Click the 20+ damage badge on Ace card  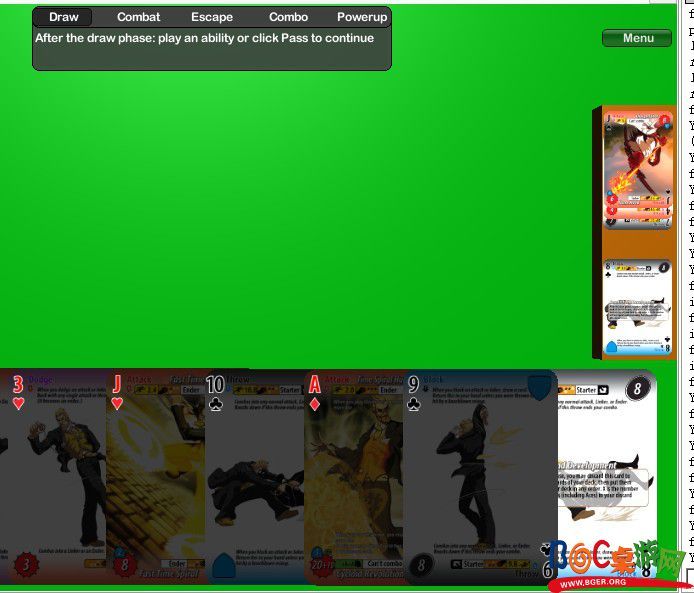coord(322,565)
